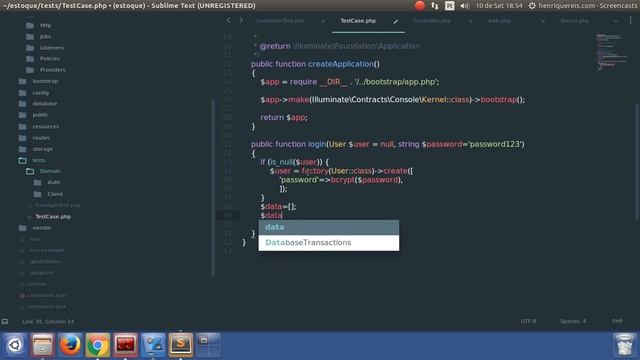This screenshot has width=640, height=360.
Task: Collapse the tests folder
Action: [39, 160]
